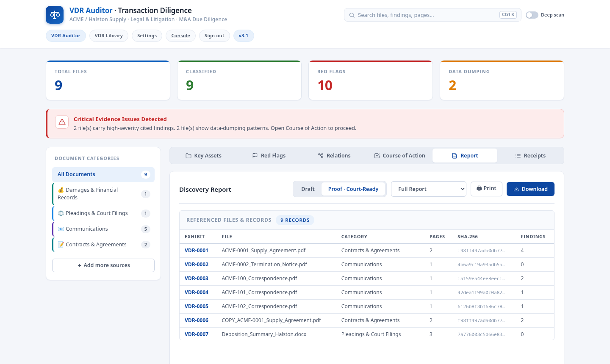Switch to the Red Flags tab
The height and width of the screenshot is (364, 610).
coord(269,156)
